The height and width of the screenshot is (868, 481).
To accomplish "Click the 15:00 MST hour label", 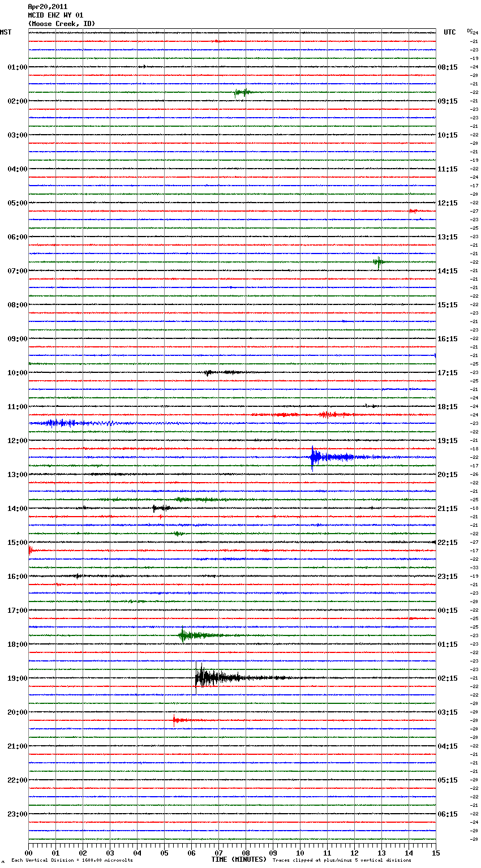I will (x=18, y=543).
